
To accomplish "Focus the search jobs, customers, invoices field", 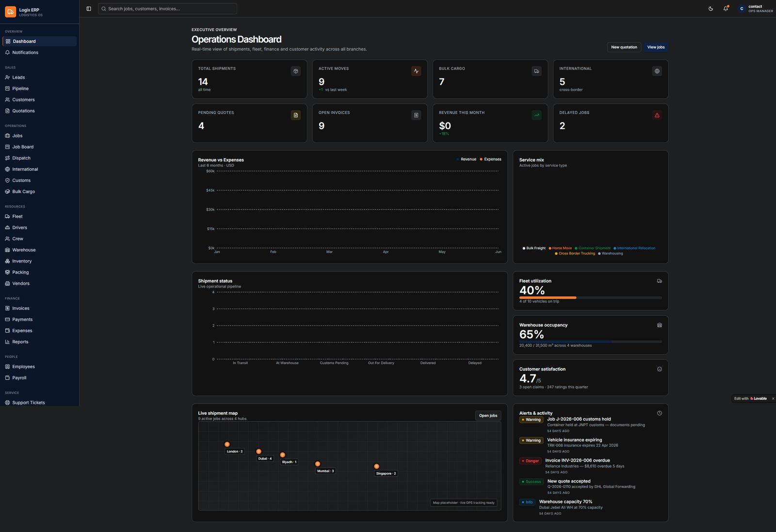I will (167, 9).
